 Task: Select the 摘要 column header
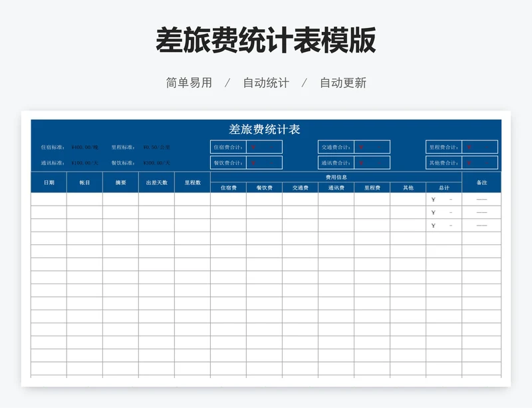[121, 182]
